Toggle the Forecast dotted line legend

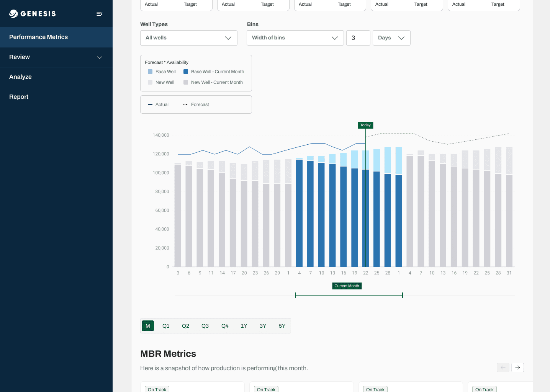pyautogui.click(x=196, y=105)
